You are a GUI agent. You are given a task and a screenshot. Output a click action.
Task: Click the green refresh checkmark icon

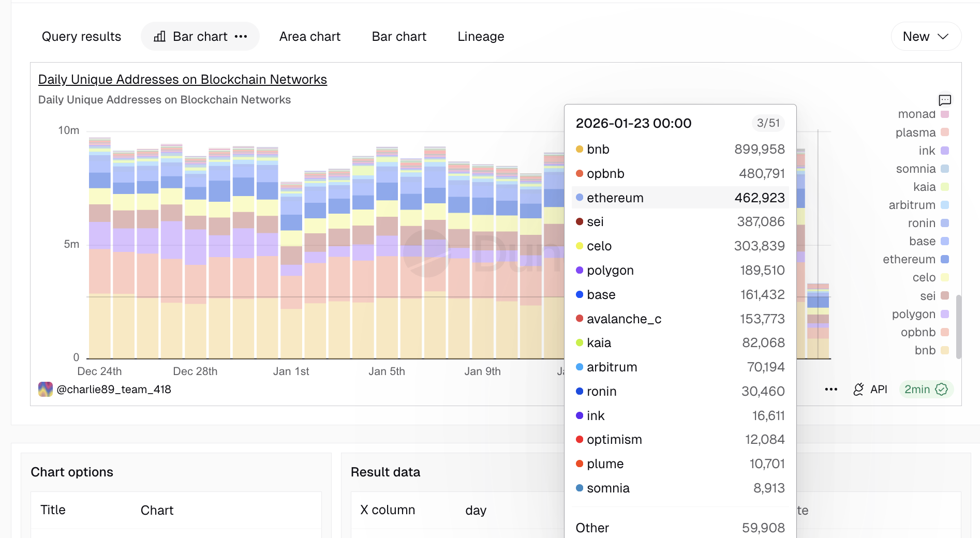point(941,390)
